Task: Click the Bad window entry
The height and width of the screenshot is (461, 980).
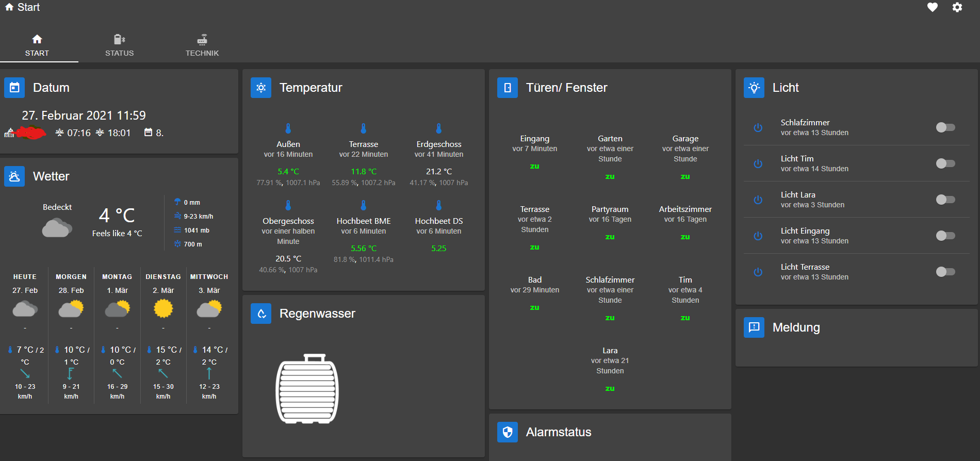Action: 535,293
